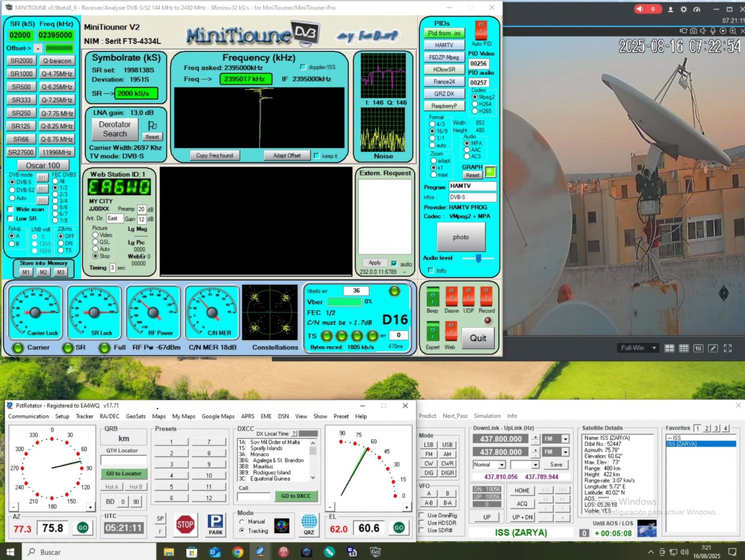
Task: Toggle the Beep green rocker switch
Action: coord(433,297)
